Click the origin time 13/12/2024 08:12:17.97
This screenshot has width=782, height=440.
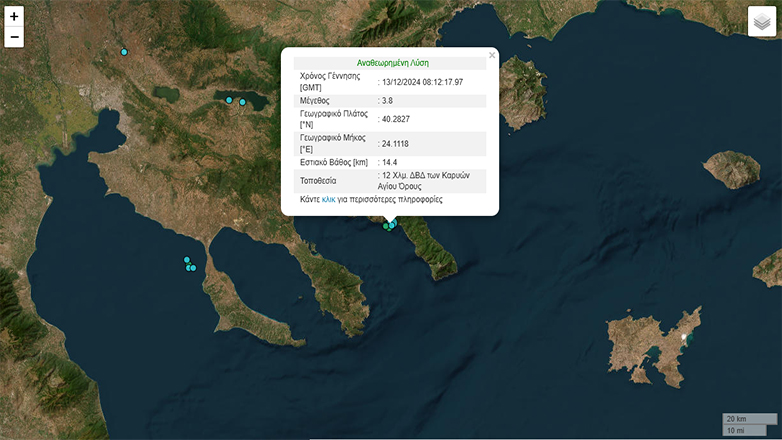(x=422, y=82)
